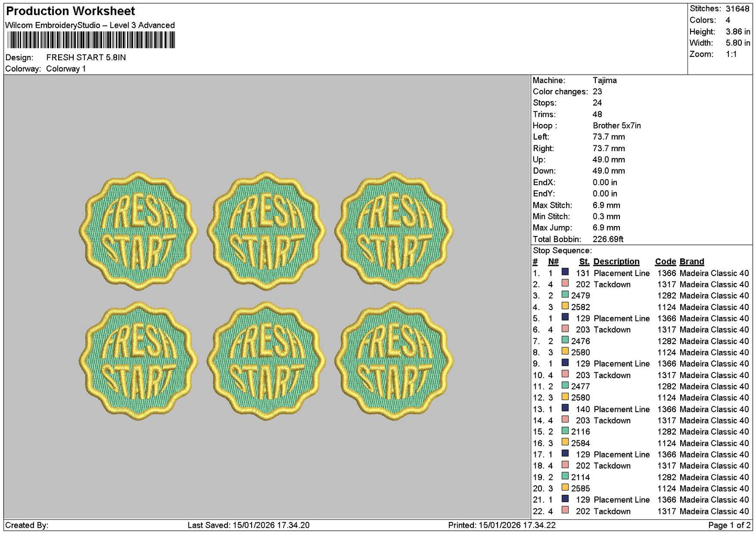Viewport: 756px width, 534px height.
Task: Click the navy swatch in stop row 5
Action: [565, 317]
